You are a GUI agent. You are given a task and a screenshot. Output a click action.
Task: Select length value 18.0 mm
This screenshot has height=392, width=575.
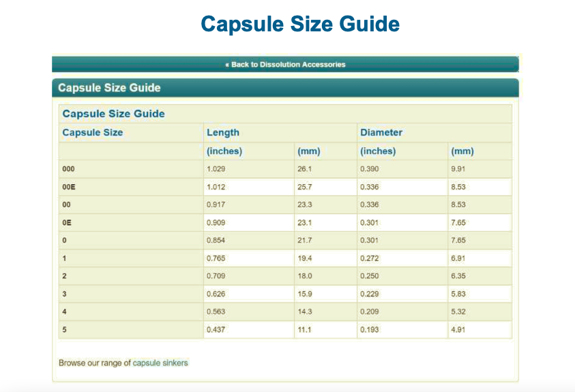coord(304,276)
